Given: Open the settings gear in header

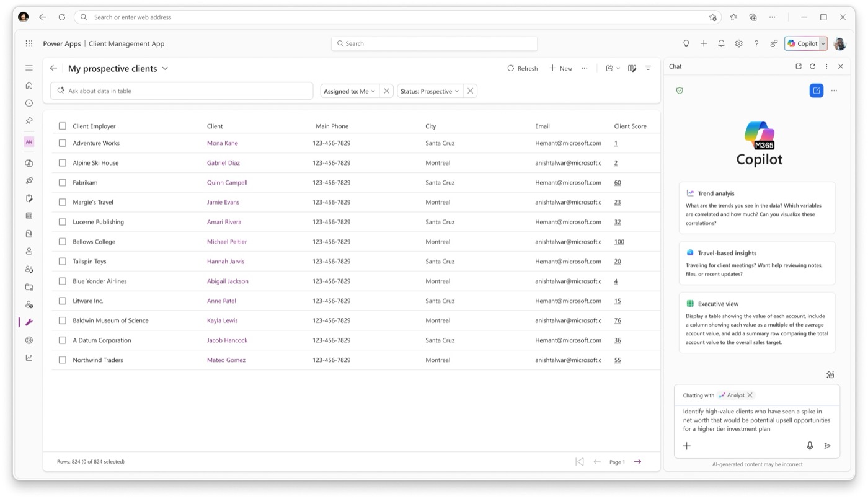Looking at the screenshot, I should click(x=738, y=43).
